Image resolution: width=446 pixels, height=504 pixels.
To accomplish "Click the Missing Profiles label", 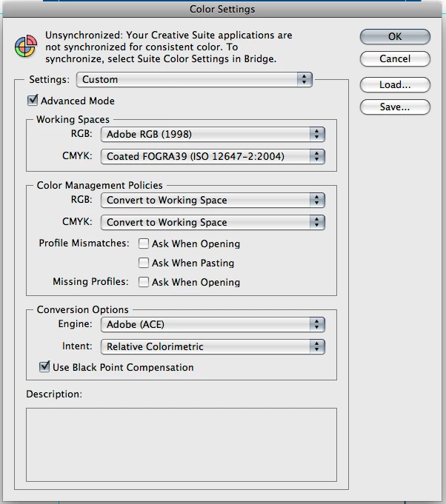I will coord(90,281).
